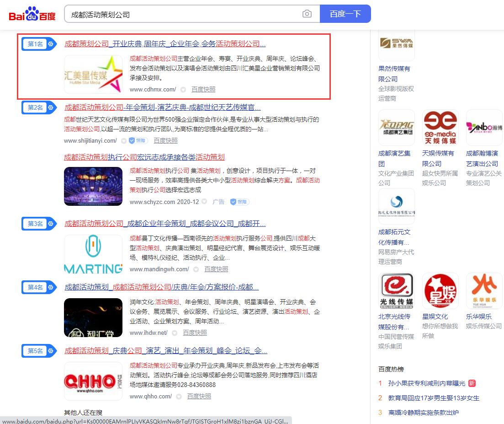
Task: Open the result titled 成都活动策划_成都活动策划公司/庆典/年会
Action: [x=162, y=287]
